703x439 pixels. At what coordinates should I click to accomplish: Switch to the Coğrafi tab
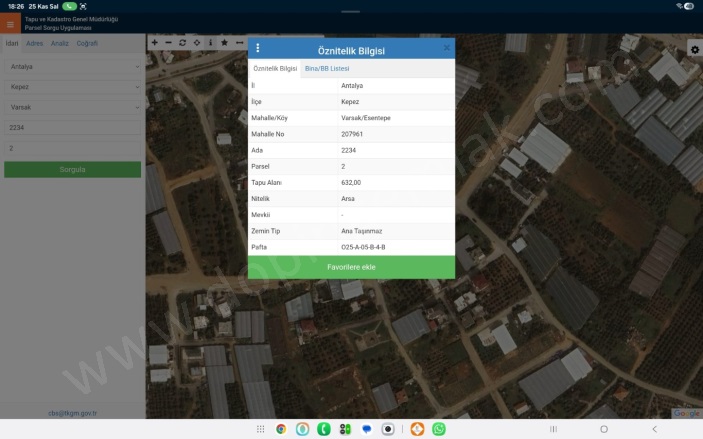(x=87, y=44)
